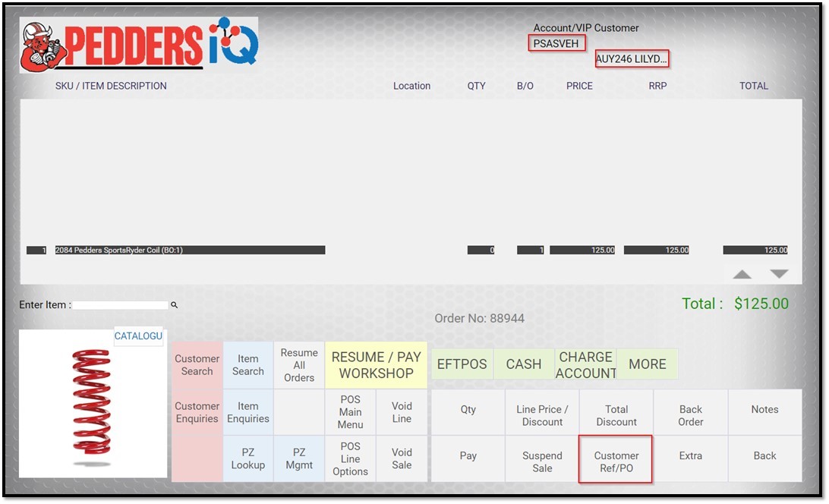This screenshot has width=829, height=504.
Task: Select RESUME / PAY WORKSHOP
Action: pyautogui.click(x=376, y=365)
